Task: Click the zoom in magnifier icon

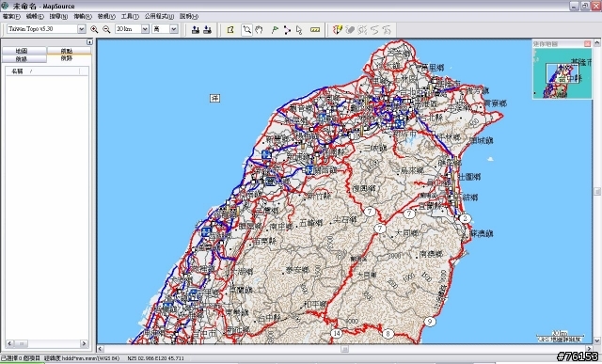Action: pos(94,29)
